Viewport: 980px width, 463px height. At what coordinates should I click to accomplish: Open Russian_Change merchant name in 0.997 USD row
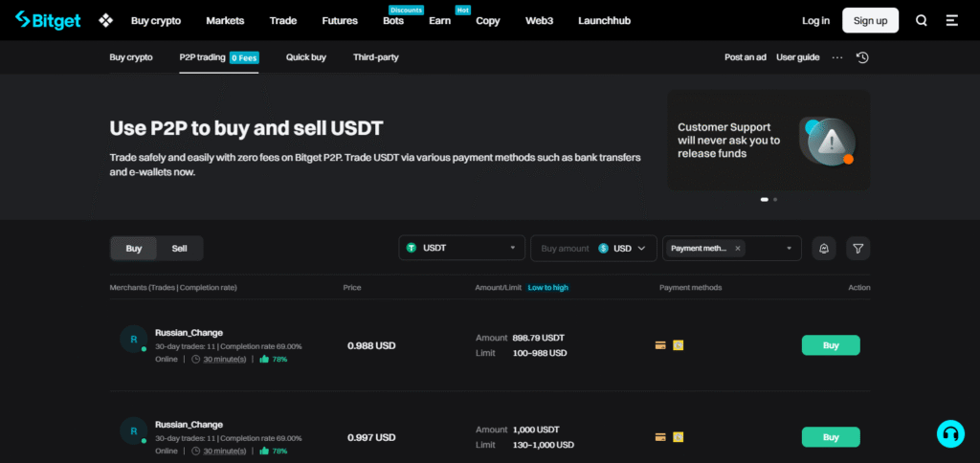189,425
